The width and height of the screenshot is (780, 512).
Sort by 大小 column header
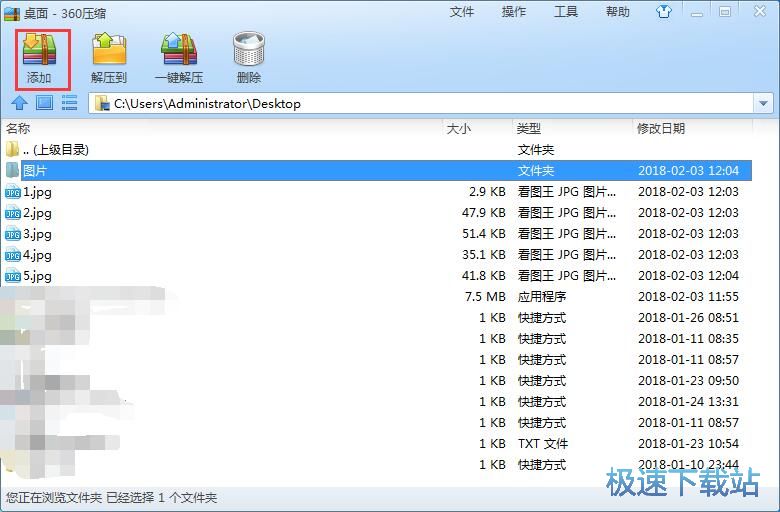click(x=459, y=128)
